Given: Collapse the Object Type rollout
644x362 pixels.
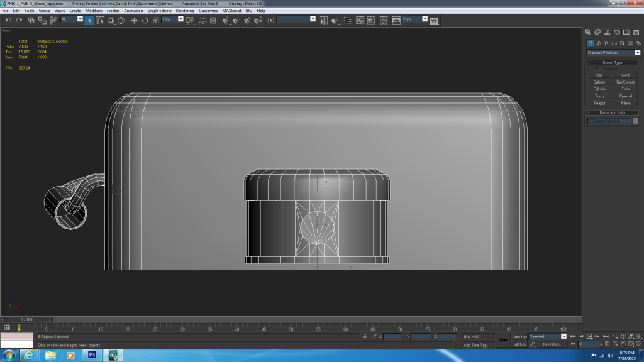Looking at the screenshot, I should tap(612, 62).
